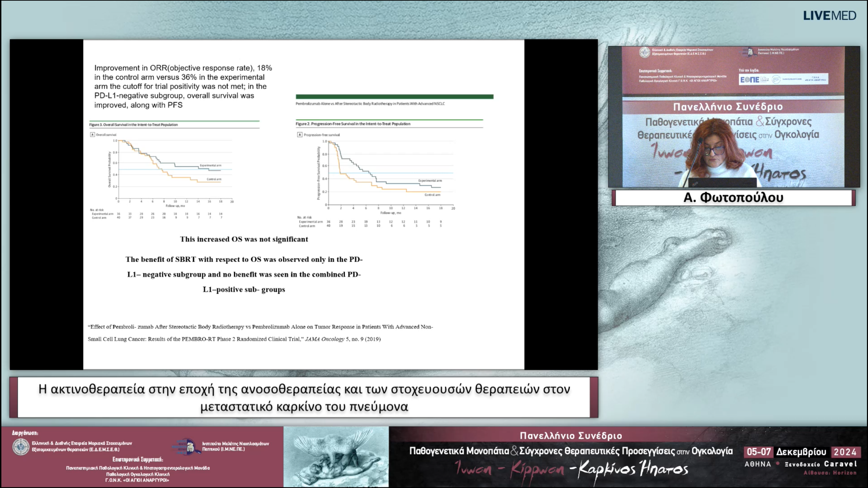Click 'Γ.Ο.Ν.Κ. «ΟΙ ΑΓΙΟΙ ΑΝΑΡΓΥΡΟΙ»' footer text
Screen dimensions: 868x488
[x=137, y=480]
